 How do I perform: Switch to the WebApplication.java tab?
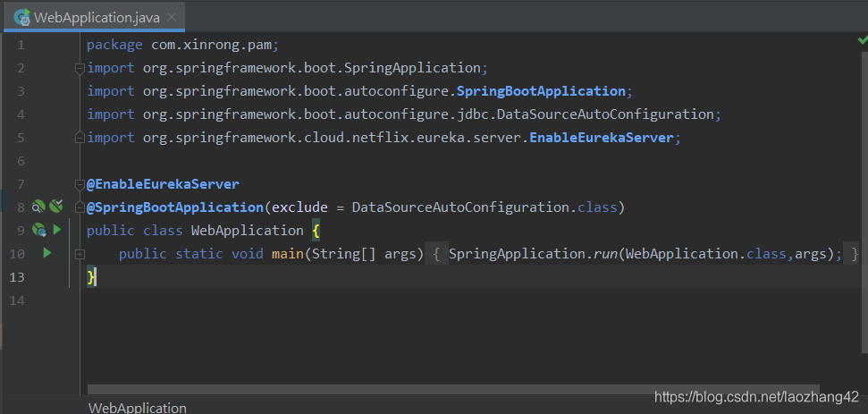pyautogui.click(x=98, y=17)
